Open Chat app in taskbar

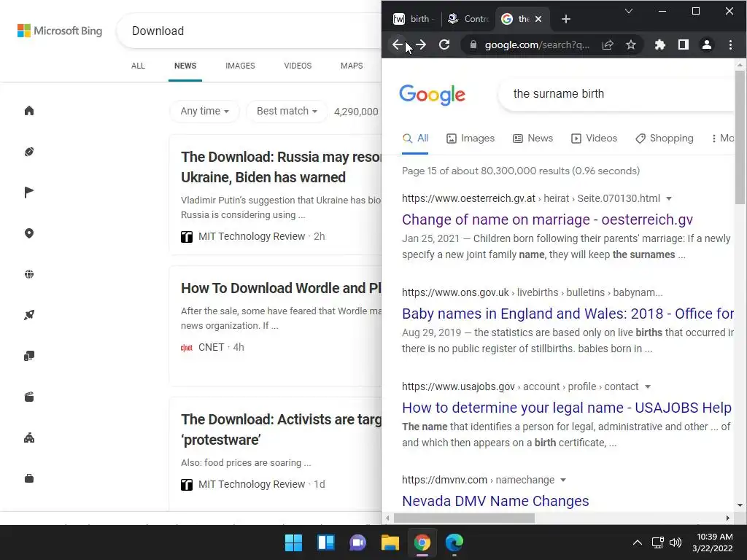click(357, 542)
